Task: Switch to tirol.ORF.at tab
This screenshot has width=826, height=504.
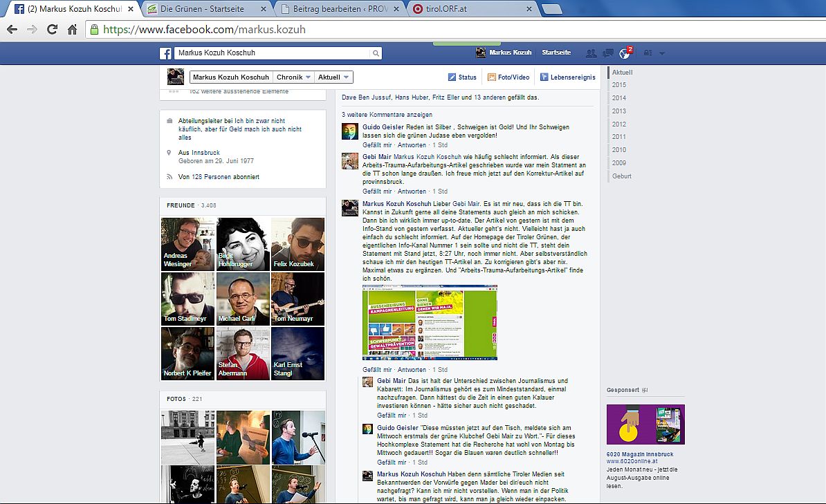Action: click(446, 9)
